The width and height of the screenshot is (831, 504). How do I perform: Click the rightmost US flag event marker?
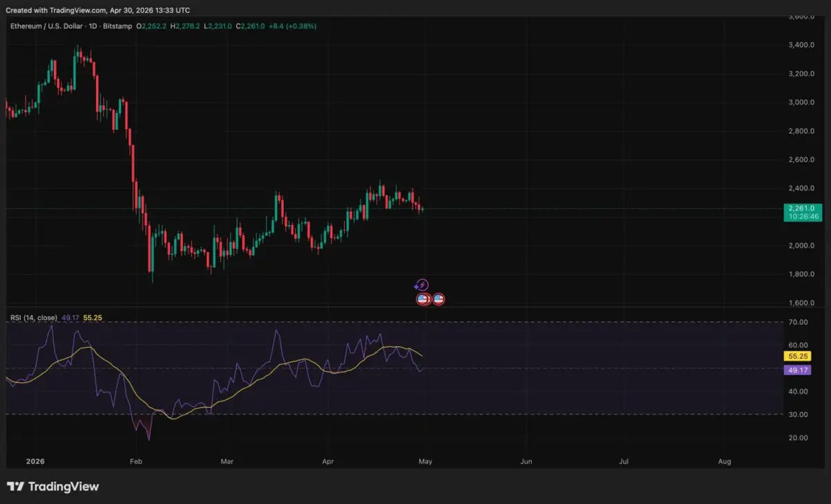(x=438, y=299)
